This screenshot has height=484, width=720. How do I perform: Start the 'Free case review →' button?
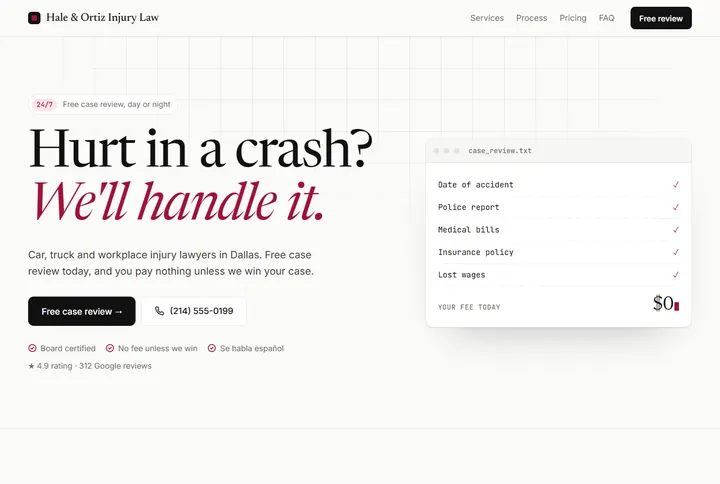click(82, 311)
